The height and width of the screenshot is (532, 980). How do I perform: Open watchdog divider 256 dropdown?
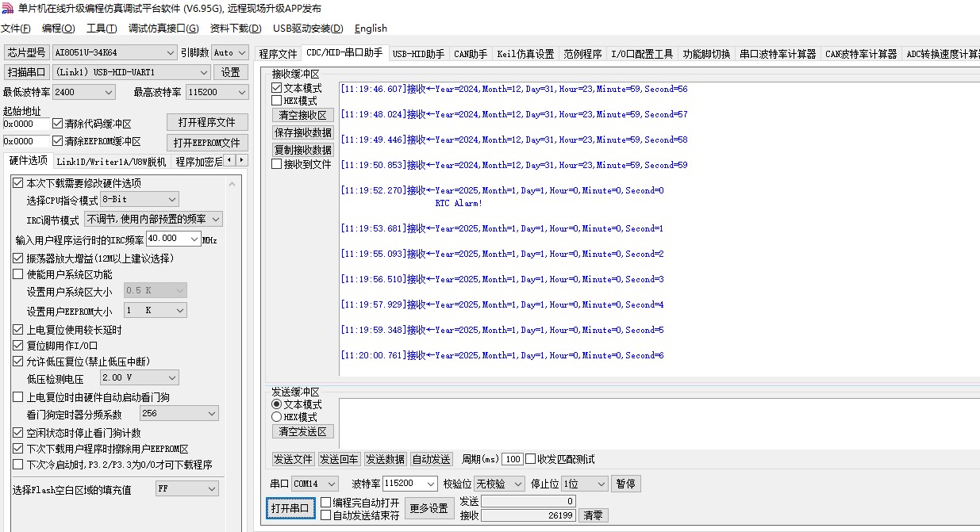[x=179, y=413]
